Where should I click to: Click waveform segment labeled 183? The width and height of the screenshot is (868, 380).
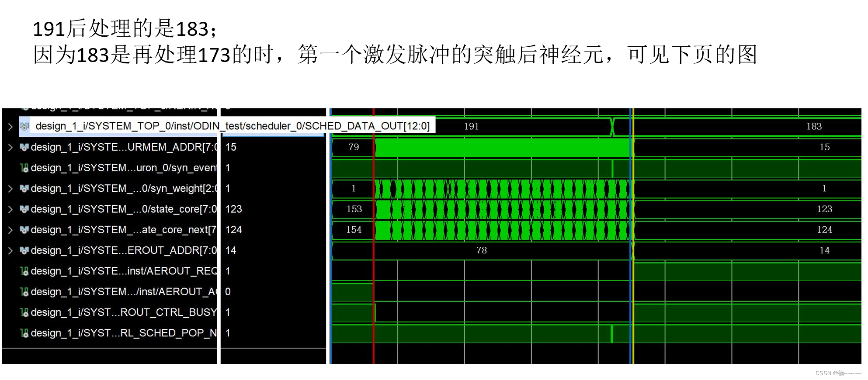(814, 126)
